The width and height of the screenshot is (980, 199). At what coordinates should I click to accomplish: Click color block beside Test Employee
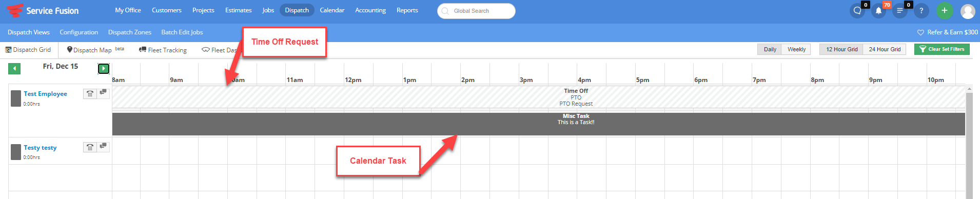(x=16, y=98)
